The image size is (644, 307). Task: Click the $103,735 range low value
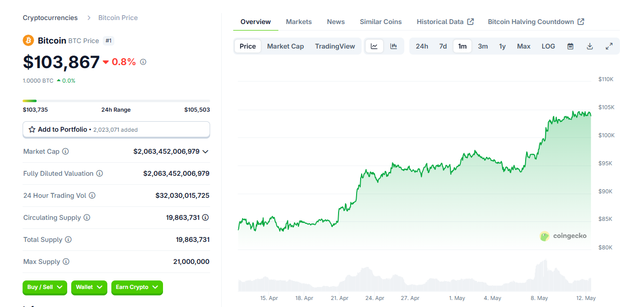coord(35,110)
